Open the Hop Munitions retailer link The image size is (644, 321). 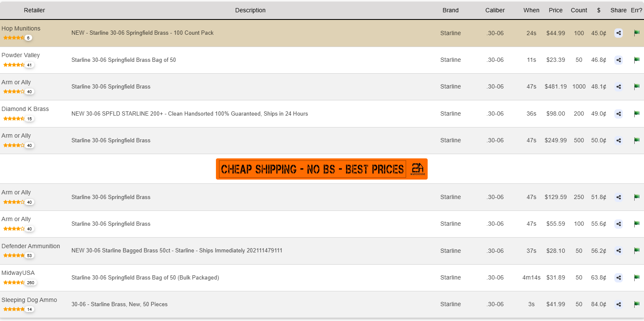tap(21, 28)
